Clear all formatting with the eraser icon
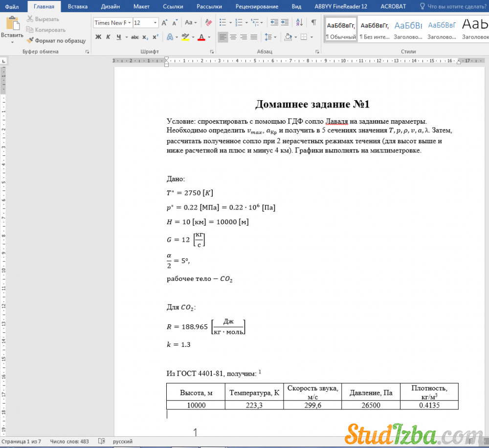 point(209,22)
